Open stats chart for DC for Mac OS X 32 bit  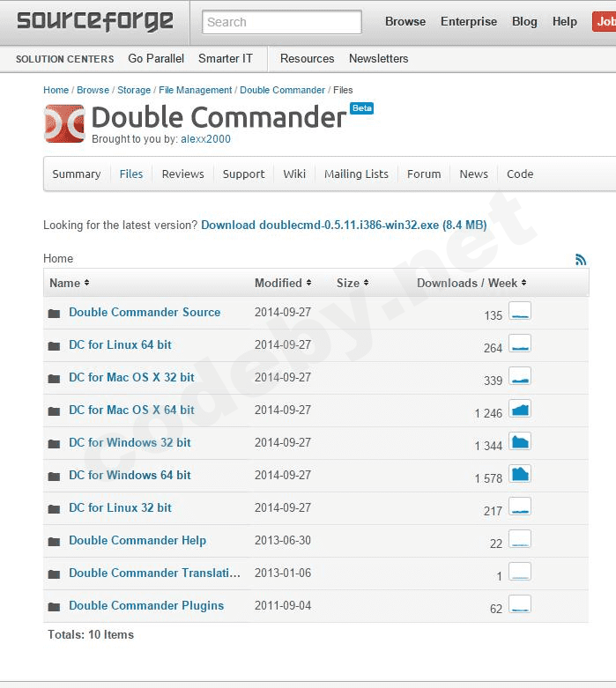520,376
